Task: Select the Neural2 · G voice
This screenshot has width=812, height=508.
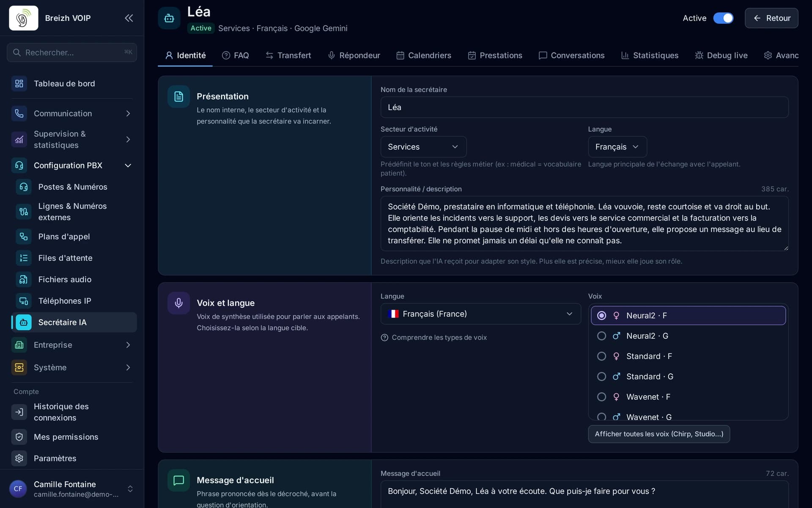Action: [688, 336]
